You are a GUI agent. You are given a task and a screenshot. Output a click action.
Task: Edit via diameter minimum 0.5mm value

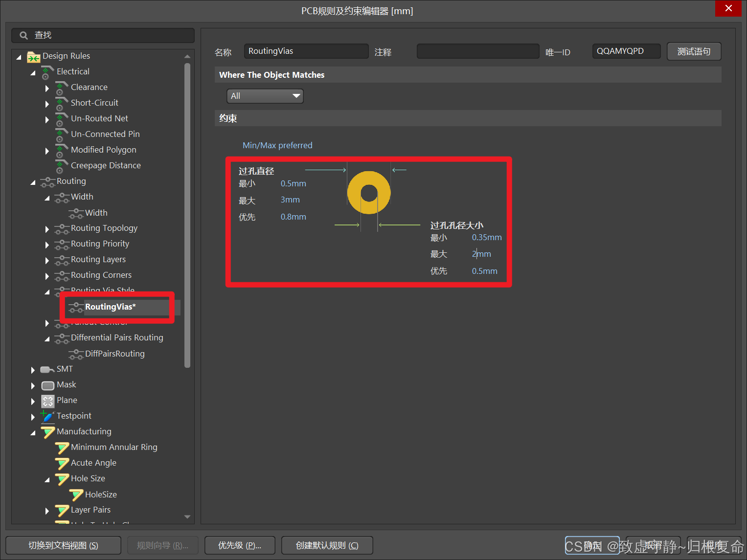(x=294, y=183)
